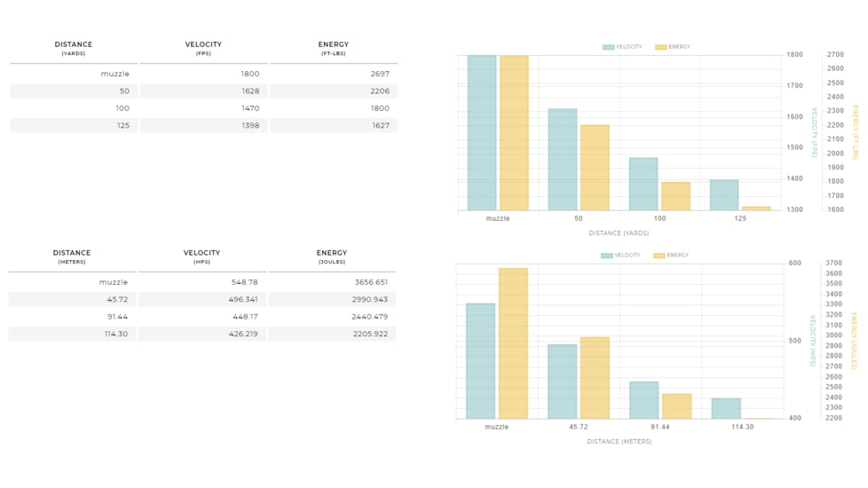Click the VELOCITY (FPS) column header
This screenshot has height=488, width=868.
click(x=203, y=48)
